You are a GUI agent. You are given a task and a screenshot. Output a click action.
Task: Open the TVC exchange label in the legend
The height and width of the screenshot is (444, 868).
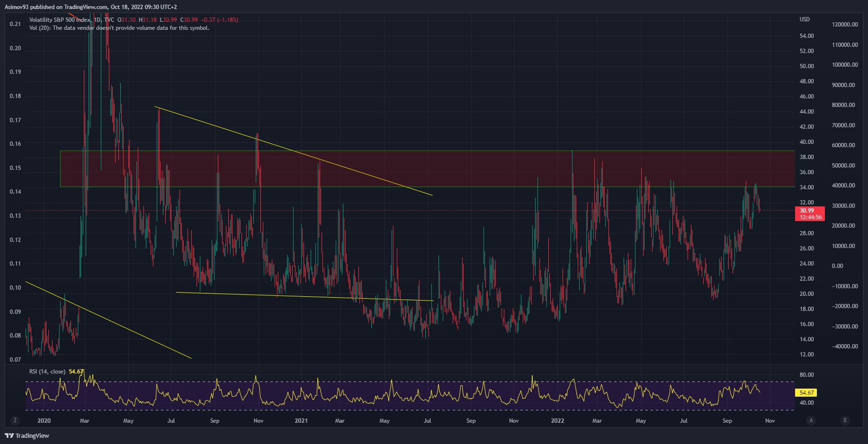(108, 19)
